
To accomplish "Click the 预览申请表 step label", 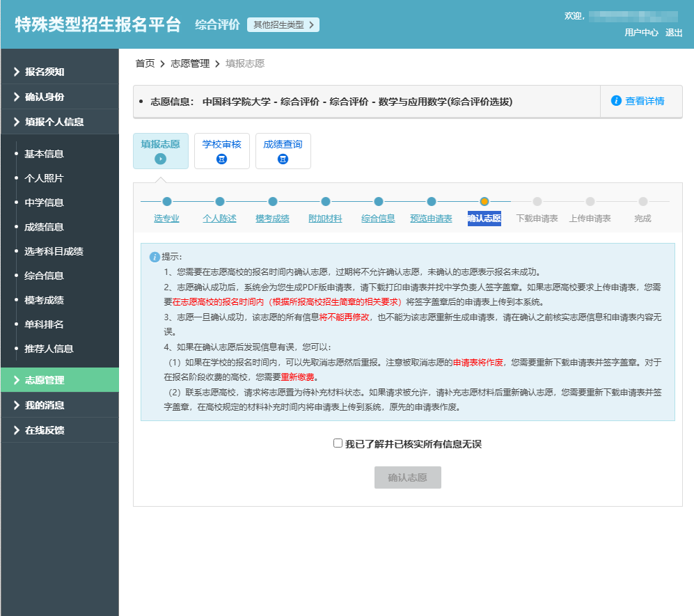I will 431,217.
